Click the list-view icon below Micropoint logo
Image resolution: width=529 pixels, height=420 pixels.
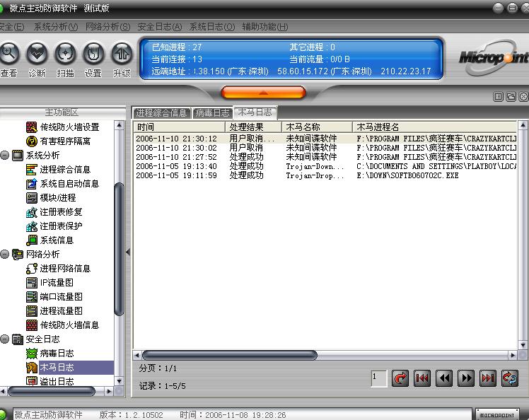tap(499, 97)
